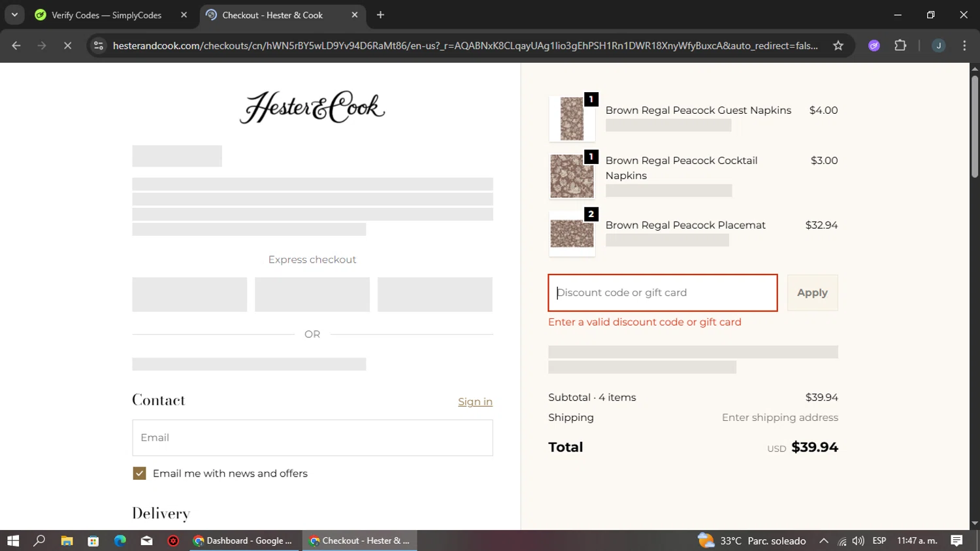The height and width of the screenshot is (551, 980).
Task: Focus the Discount code or gift card field
Action: click(662, 293)
